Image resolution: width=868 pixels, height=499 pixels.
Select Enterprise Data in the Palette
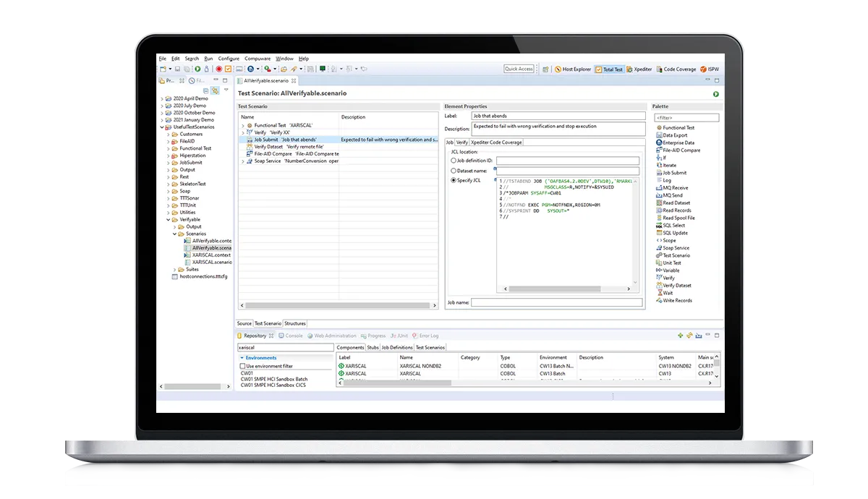click(675, 142)
